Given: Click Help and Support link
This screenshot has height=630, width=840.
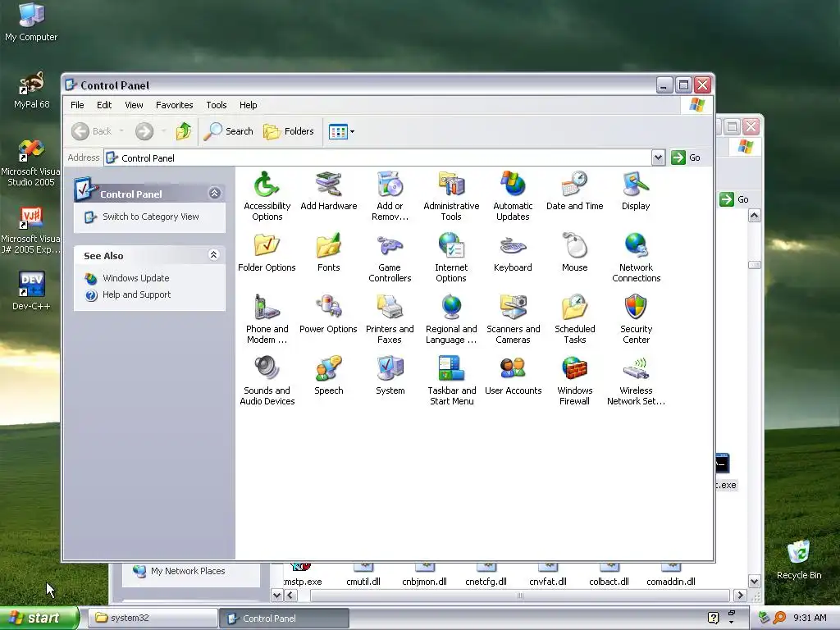Looking at the screenshot, I should pyautogui.click(x=137, y=294).
